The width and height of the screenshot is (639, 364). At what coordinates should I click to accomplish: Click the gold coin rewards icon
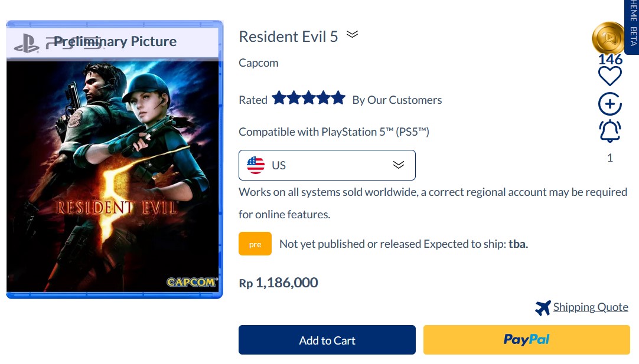point(608,38)
